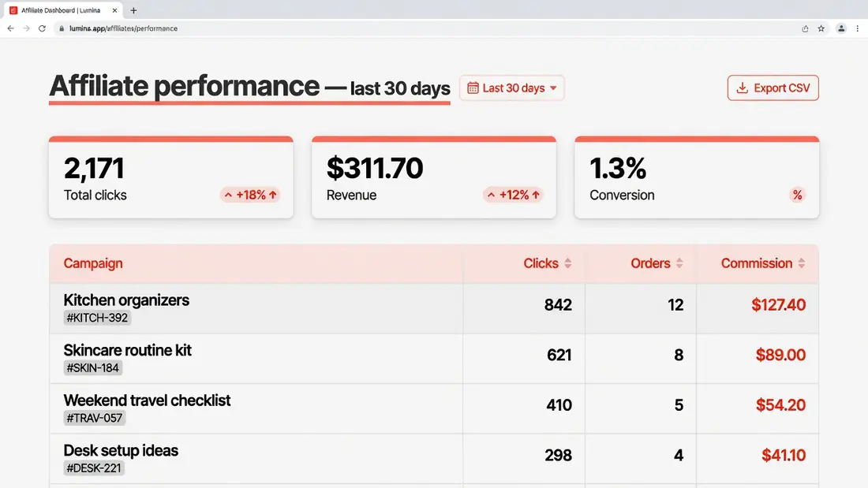The width and height of the screenshot is (868, 488).
Task: Open the Total clicks card
Action: 171,177
